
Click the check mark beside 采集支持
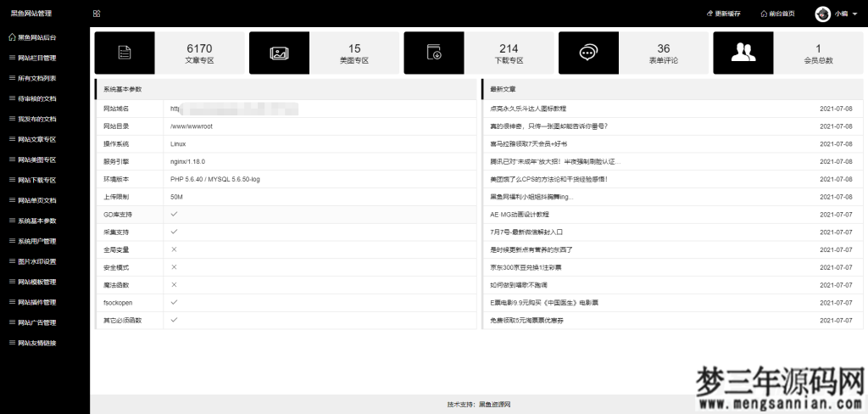(x=174, y=232)
